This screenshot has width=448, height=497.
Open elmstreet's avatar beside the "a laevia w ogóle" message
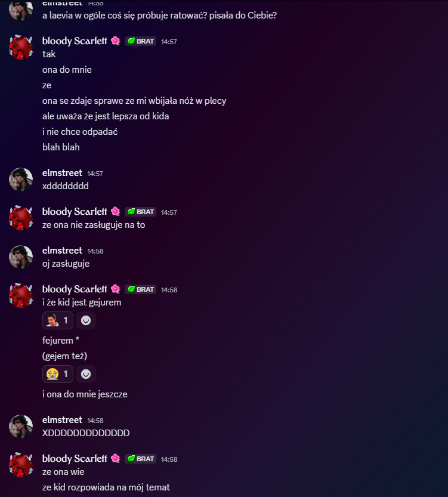[21, 10]
